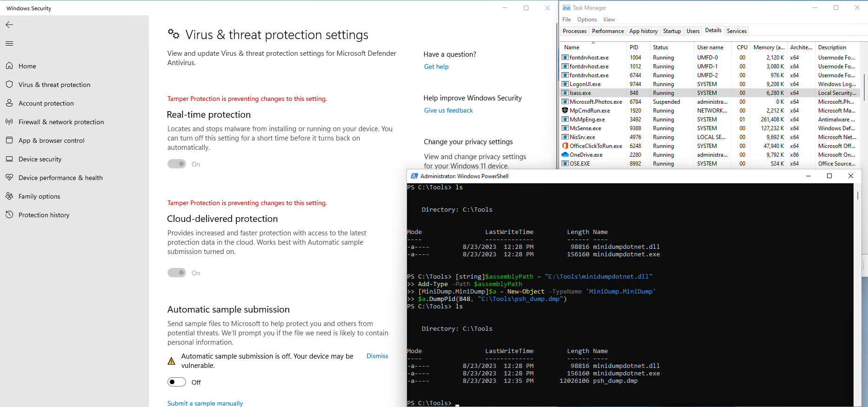Click the warning triangle beside sample submission notice
Screen dimensions: 868x407
click(171, 361)
